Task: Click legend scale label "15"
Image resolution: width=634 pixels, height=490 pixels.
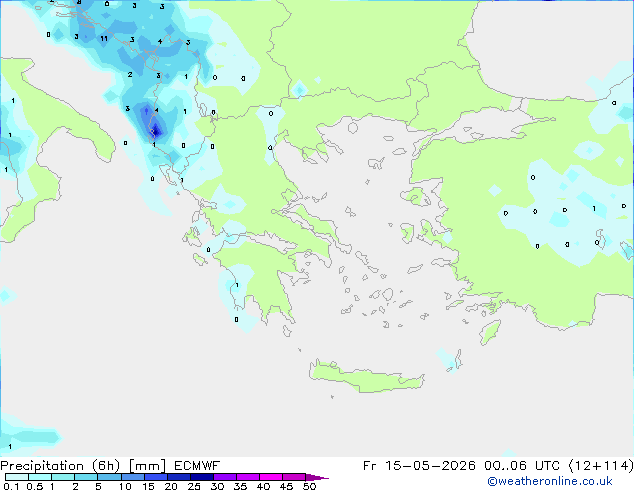Action: coord(148,486)
